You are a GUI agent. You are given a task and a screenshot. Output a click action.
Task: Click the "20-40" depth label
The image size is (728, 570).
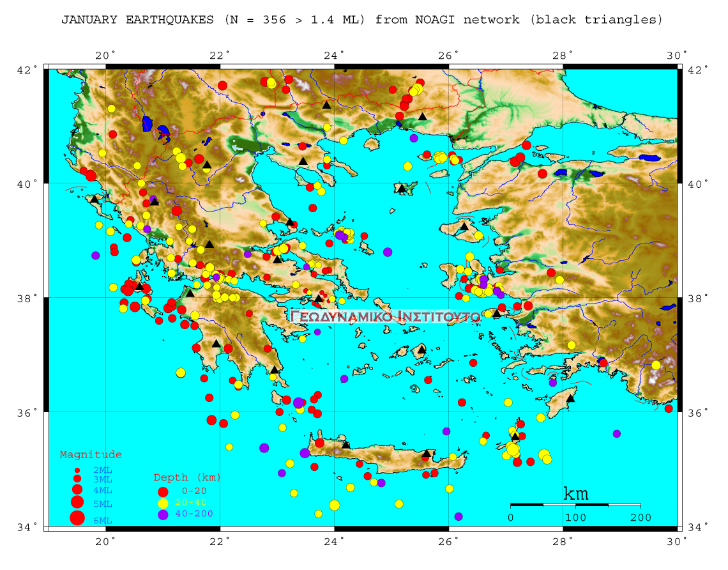[191, 502]
